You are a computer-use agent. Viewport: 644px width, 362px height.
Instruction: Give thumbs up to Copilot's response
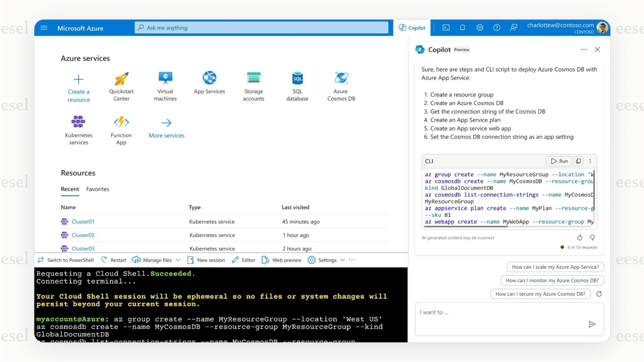tap(579, 238)
